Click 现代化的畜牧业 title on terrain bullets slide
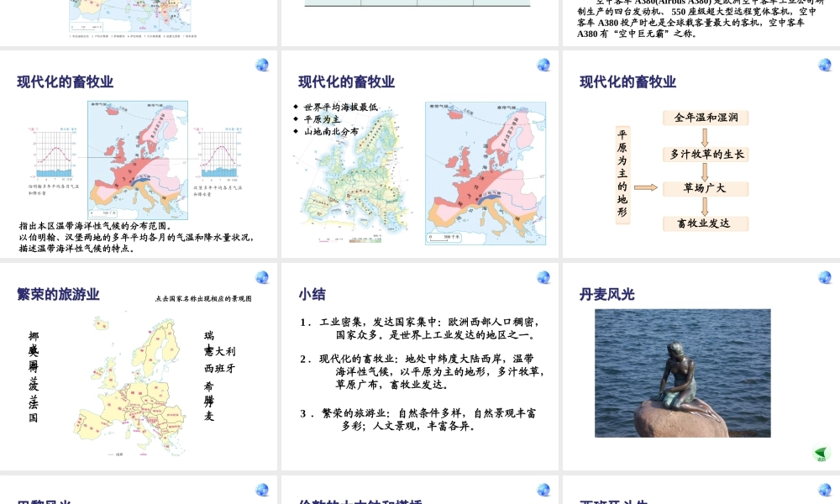Screen dimensions: 840x504 coord(347,82)
